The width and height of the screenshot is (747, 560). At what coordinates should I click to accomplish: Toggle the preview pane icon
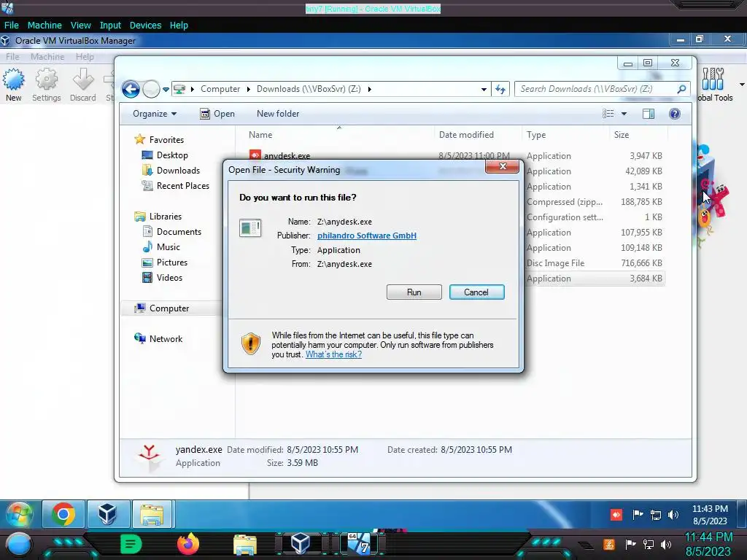point(649,114)
